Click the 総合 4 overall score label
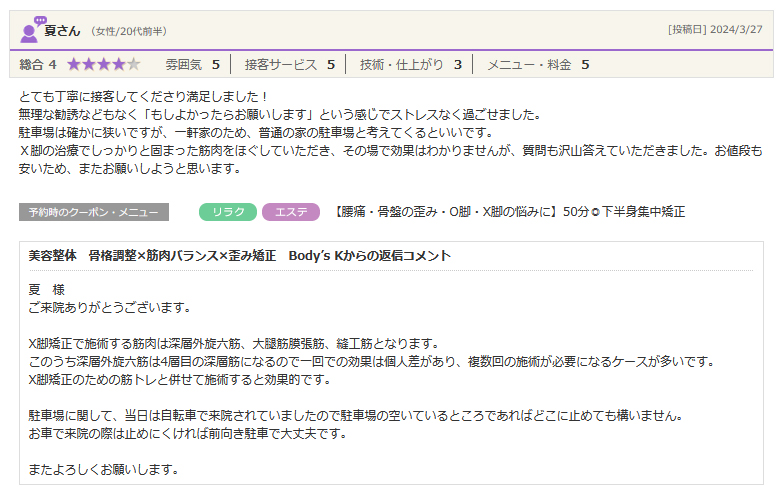The width and height of the screenshot is (784, 489). click(38, 65)
